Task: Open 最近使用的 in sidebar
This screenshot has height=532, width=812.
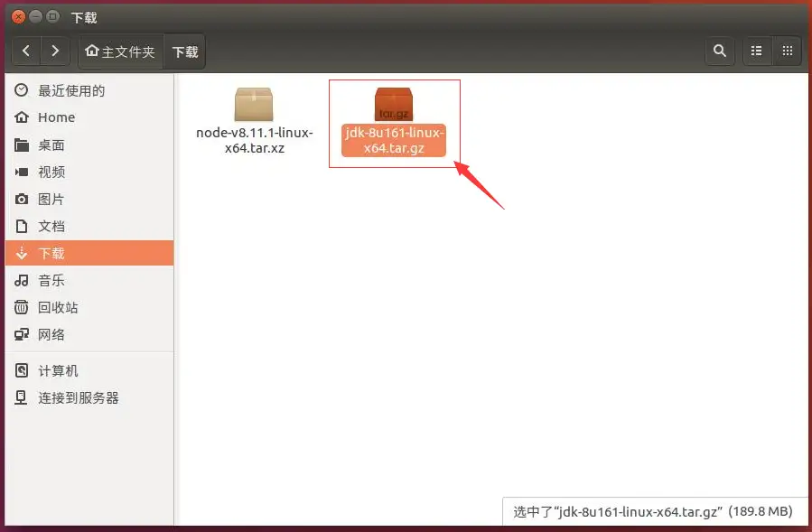Action: tap(70, 90)
